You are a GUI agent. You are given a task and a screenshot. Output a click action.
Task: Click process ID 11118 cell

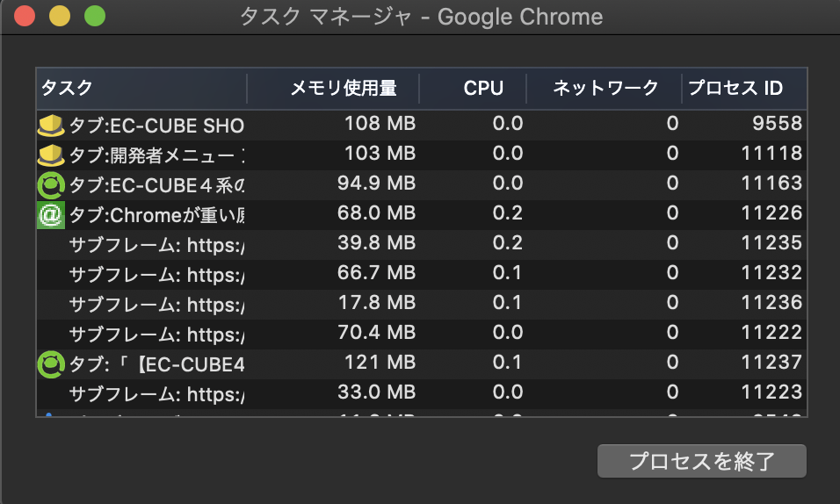pos(771,154)
